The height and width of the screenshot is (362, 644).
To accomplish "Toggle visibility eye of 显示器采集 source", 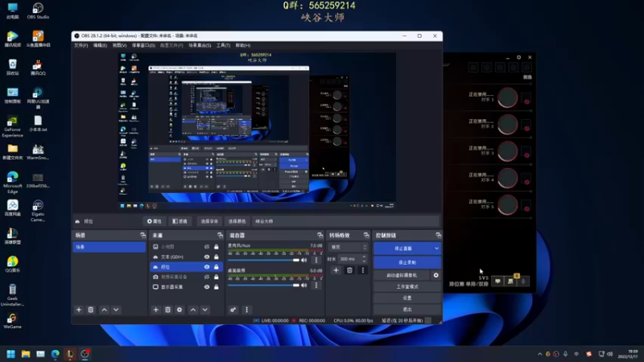I will click(207, 287).
